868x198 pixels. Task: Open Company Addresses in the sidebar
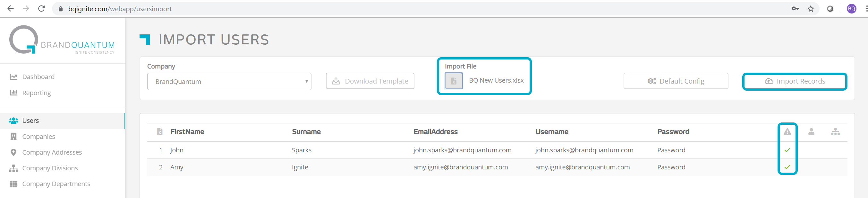click(52, 152)
